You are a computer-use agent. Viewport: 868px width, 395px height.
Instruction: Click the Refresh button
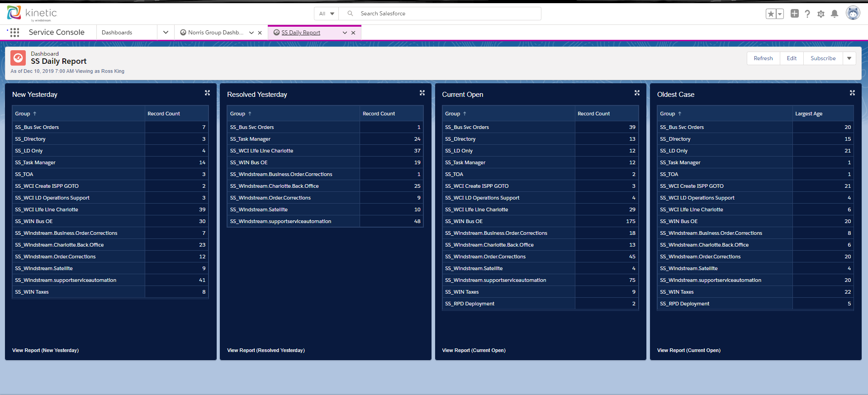(x=763, y=58)
